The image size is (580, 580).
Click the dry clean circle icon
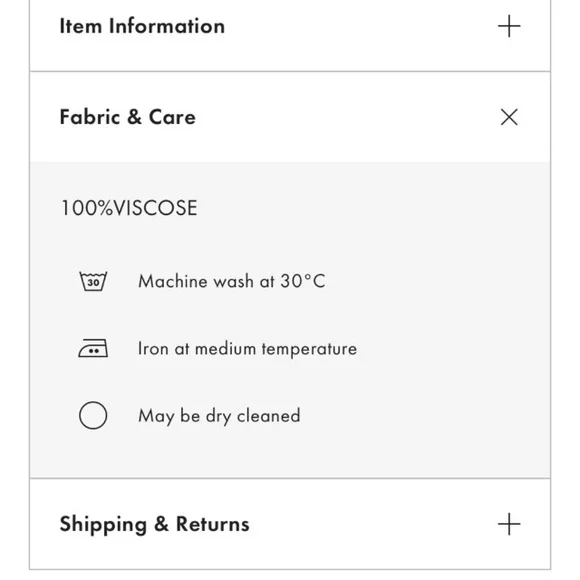coord(93,415)
